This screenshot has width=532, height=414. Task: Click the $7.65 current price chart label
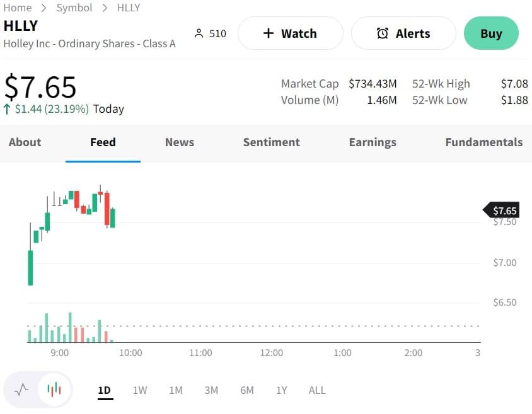point(502,210)
